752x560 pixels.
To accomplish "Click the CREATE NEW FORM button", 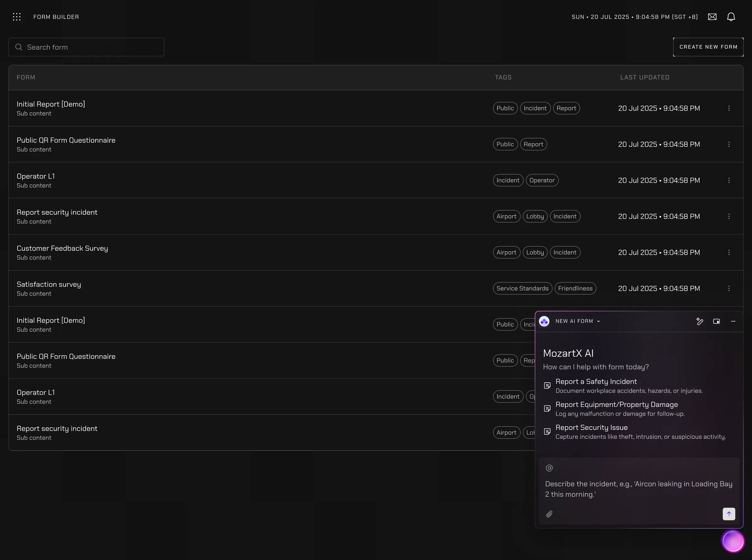I will (x=708, y=47).
